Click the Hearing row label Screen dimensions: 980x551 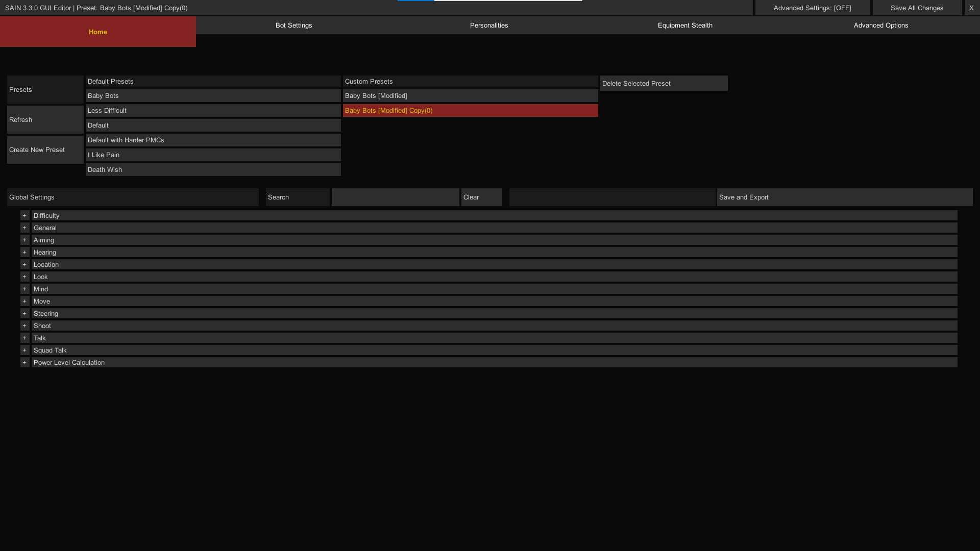(x=495, y=253)
